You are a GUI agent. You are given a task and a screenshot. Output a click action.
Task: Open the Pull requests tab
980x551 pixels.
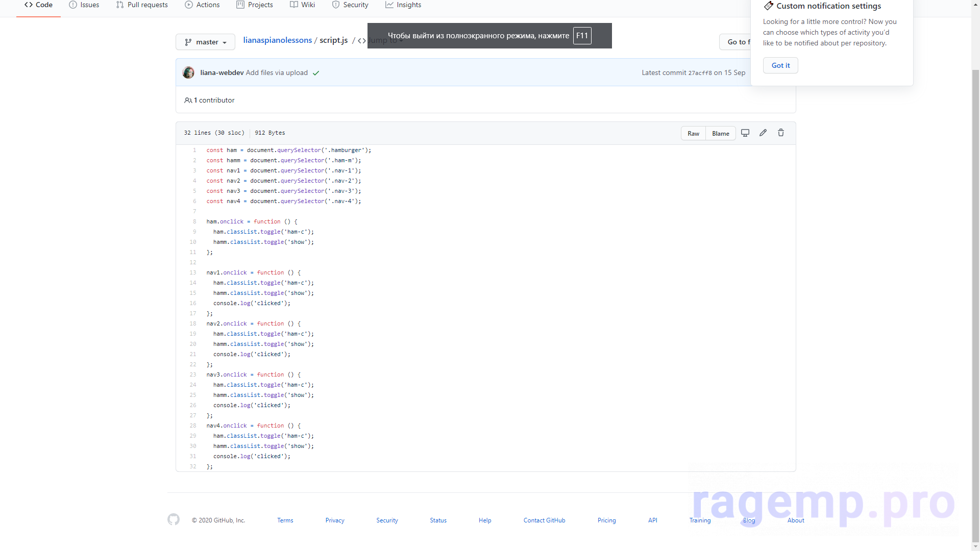click(142, 5)
